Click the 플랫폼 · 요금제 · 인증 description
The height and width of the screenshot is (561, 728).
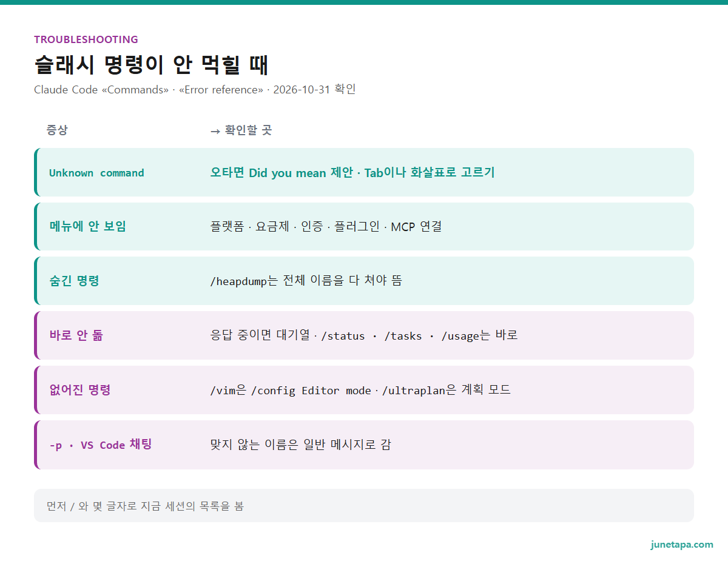tap(326, 226)
